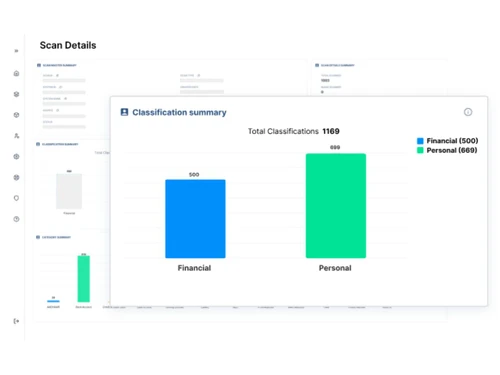Click the shield icon in the sidebar

pyautogui.click(x=16, y=198)
